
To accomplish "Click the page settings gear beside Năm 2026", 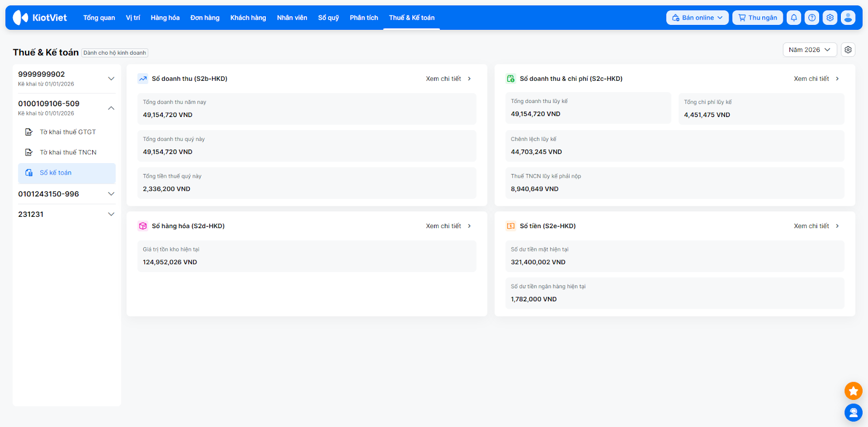I will (848, 50).
